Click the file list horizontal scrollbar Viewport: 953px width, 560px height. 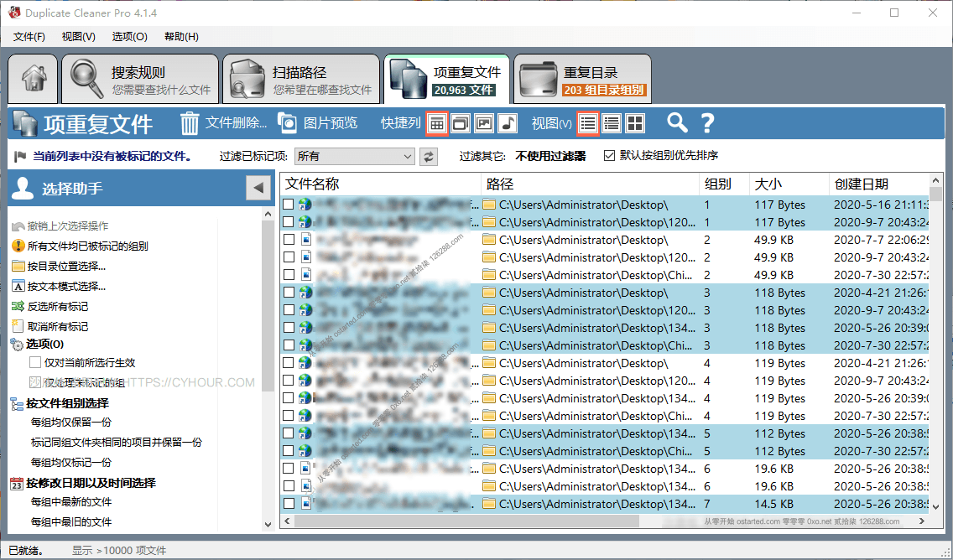466,521
